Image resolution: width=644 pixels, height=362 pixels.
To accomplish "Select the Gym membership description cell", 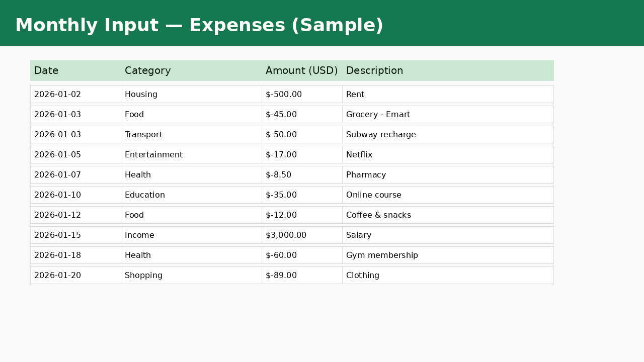I will 382,255.
